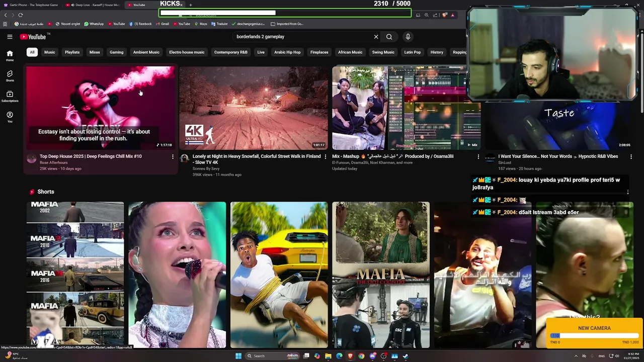Open the yellow Lamborghini Short
This screenshot has width=644, height=362.
point(279,275)
